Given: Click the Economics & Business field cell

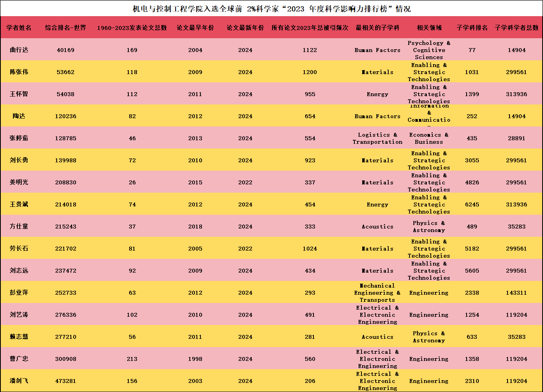Looking at the screenshot, I should (429, 138).
